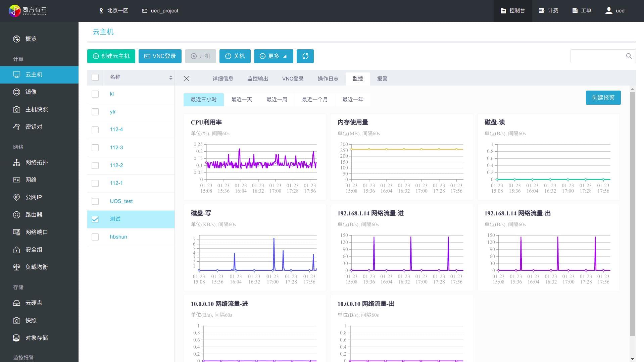This screenshot has height=362, width=644.
Task: Uncheck the checkbox for 测试
Action: point(95,219)
